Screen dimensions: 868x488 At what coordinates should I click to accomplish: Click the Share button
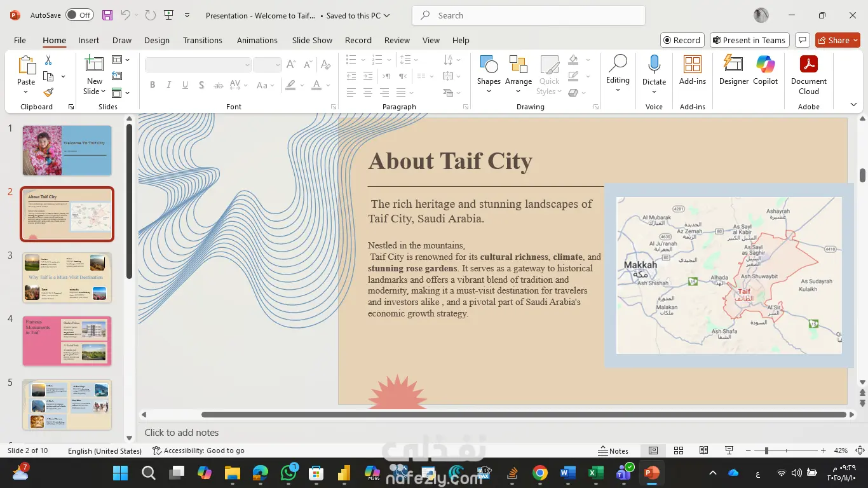(834, 40)
